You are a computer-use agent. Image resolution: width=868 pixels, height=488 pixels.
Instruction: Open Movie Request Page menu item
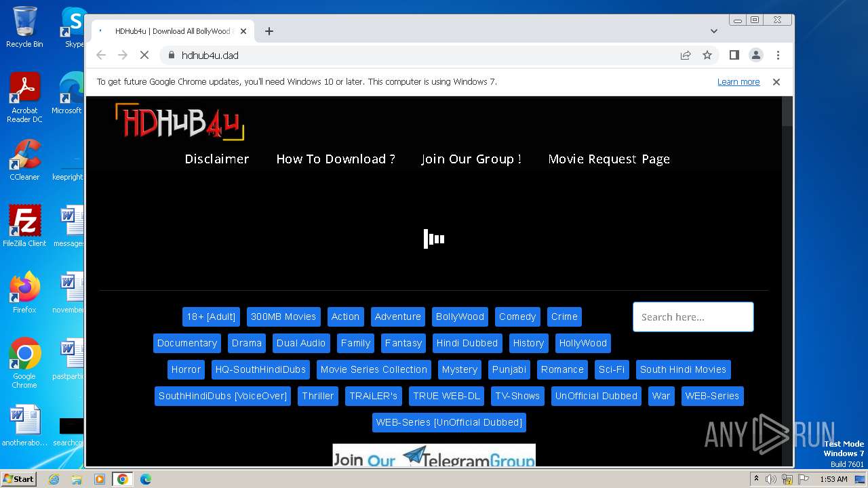click(x=609, y=159)
